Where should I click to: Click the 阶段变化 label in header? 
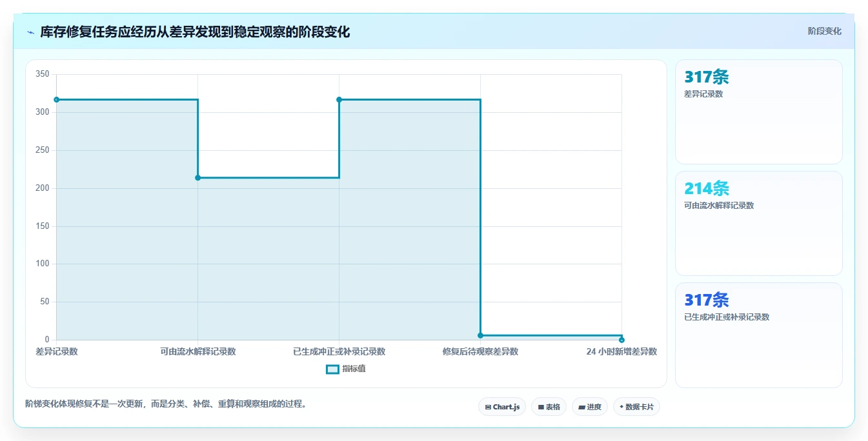(824, 31)
